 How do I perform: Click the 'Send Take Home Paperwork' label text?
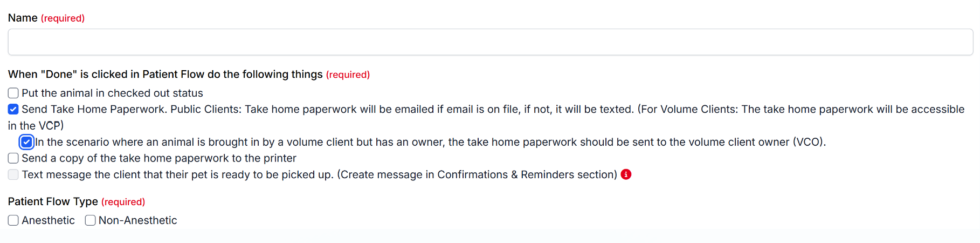[93, 110]
